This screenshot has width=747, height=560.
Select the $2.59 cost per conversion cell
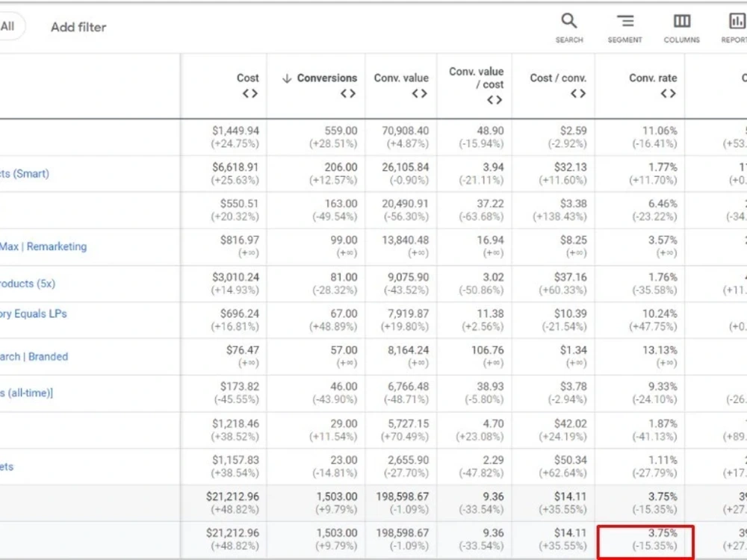pos(554,137)
